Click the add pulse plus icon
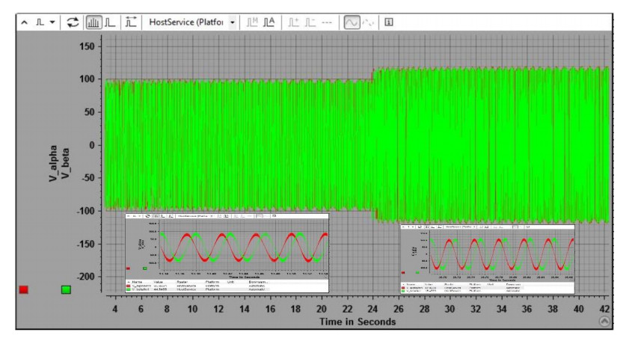The height and width of the screenshot is (341, 644). pos(293,22)
